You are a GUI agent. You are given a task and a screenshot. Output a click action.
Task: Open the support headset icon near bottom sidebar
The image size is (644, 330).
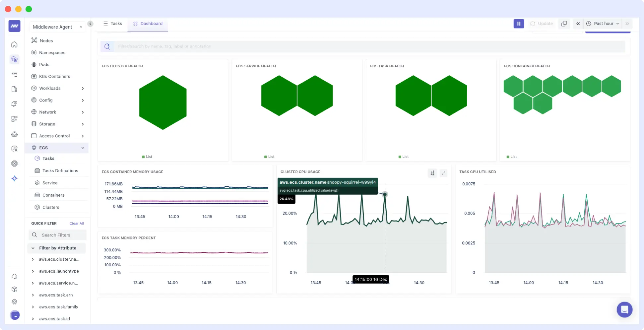pyautogui.click(x=15, y=276)
